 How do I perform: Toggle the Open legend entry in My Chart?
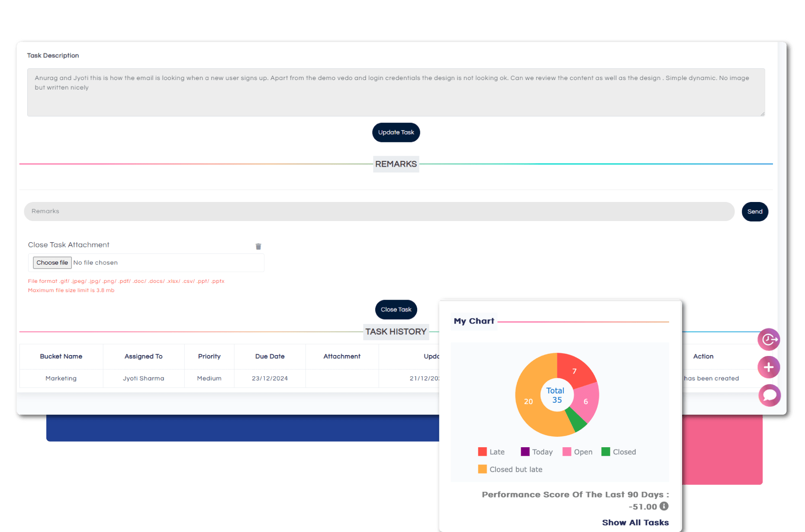[577, 452]
